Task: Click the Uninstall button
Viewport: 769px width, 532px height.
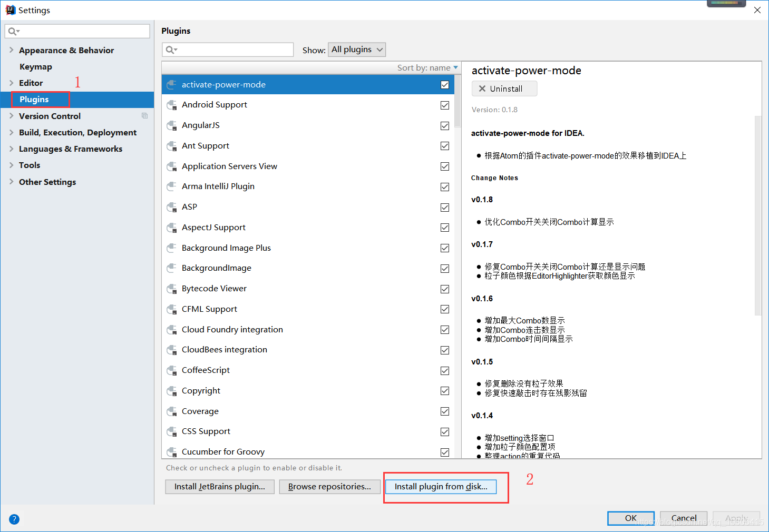Action: (x=504, y=88)
